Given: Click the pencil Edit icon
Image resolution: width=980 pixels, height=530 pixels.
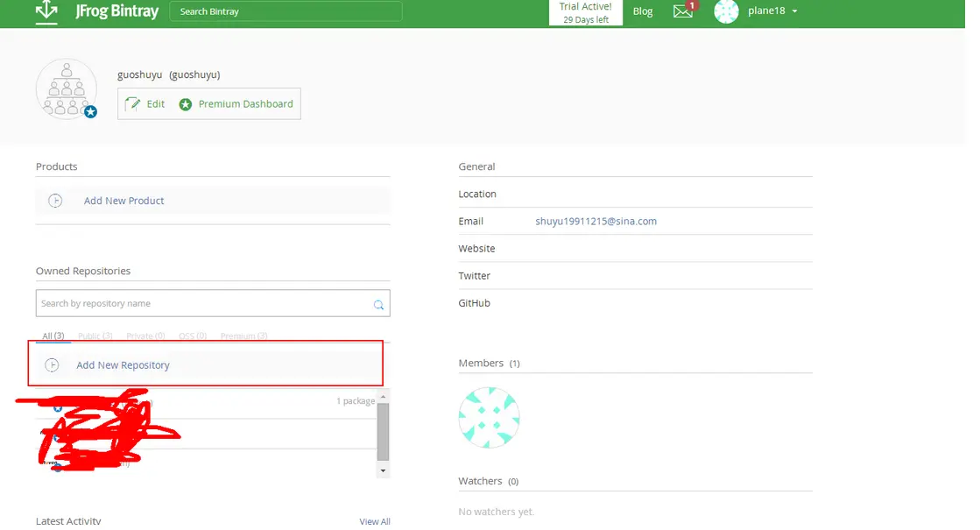Looking at the screenshot, I should pyautogui.click(x=132, y=103).
